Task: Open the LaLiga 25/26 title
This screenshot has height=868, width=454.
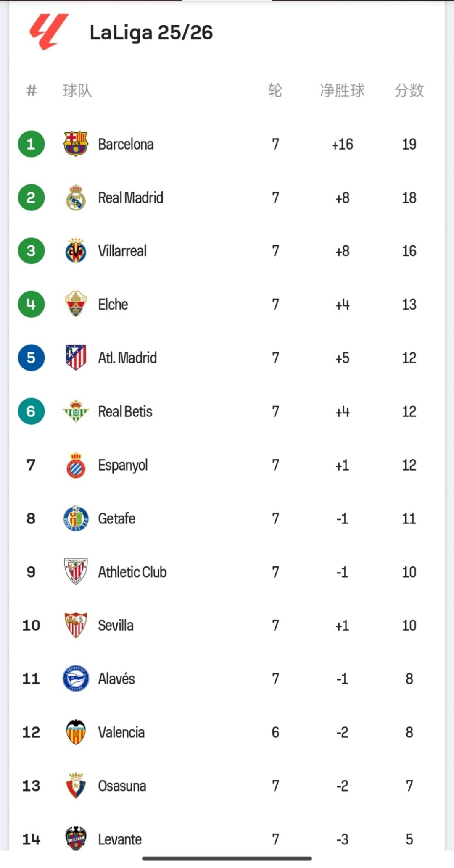Action: pyautogui.click(x=151, y=33)
